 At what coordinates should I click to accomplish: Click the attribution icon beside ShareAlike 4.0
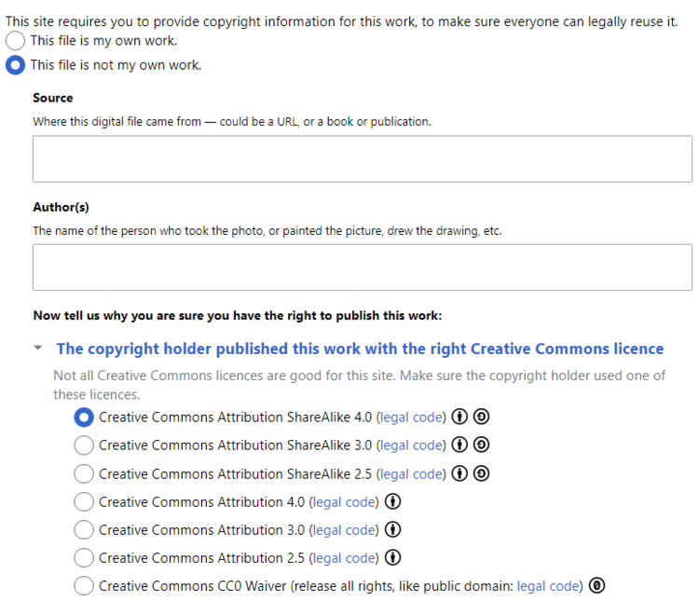point(459,417)
